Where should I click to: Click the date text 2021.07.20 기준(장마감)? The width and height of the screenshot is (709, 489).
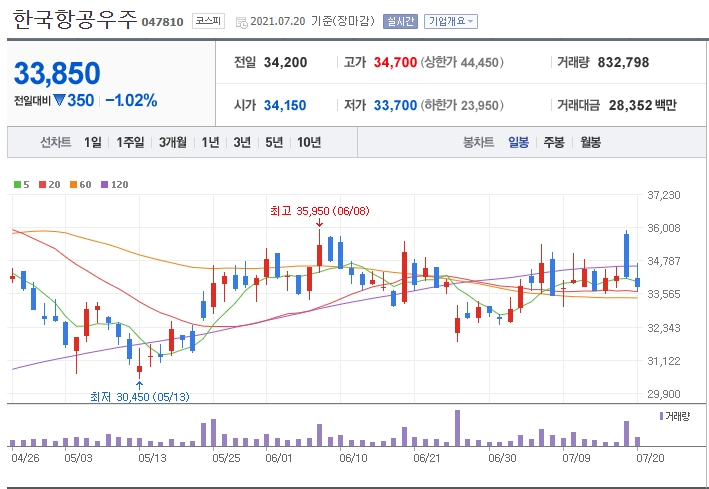tap(312, 21)
